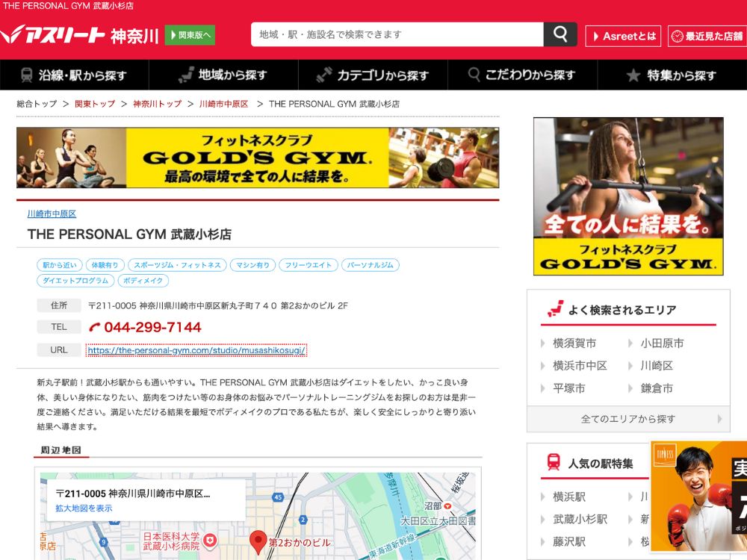Click the red phone icon beside the number
747x560 pixels.
(x=95, y=327)
